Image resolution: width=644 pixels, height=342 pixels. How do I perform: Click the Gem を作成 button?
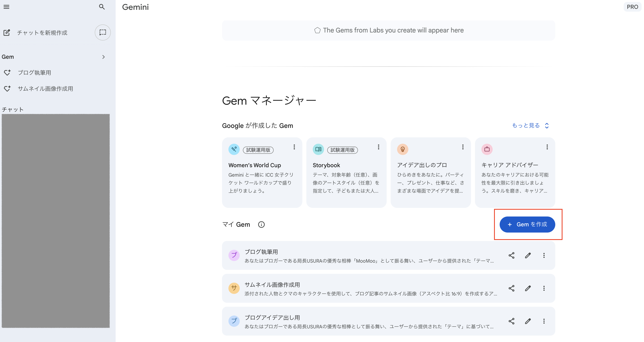pos(527,224)
